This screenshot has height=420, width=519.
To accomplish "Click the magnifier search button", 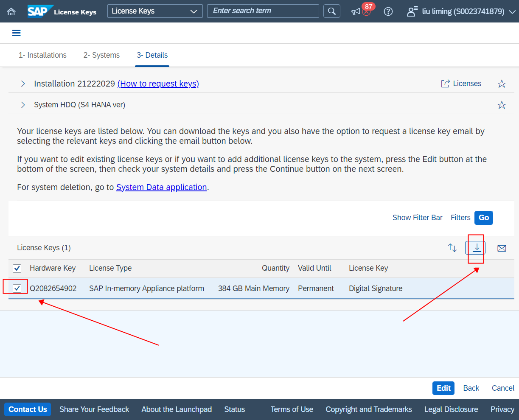I will (x=332, y=11).
